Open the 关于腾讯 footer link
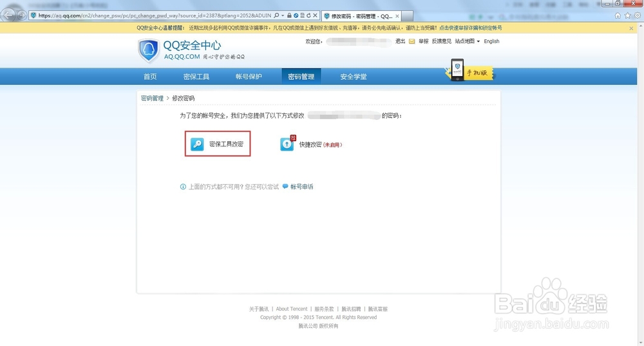This screenshot has height=346, width=644. 259,309
